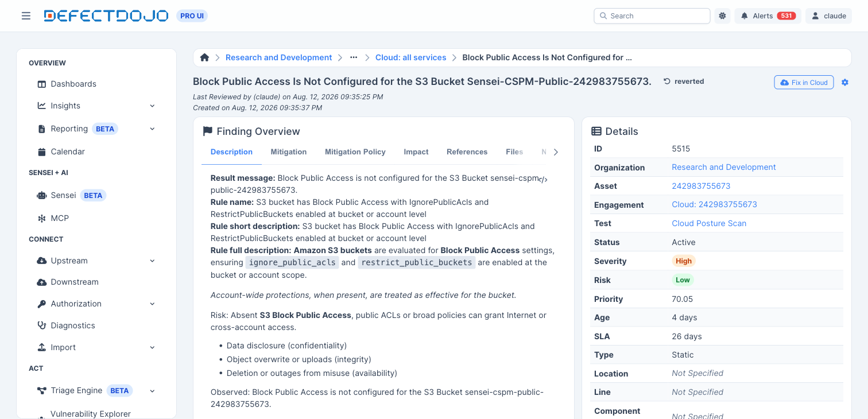Click the Age value 4 days
The height and width of the screenshot is (419, 868).
pyautogui.click(x=684, y=317)
